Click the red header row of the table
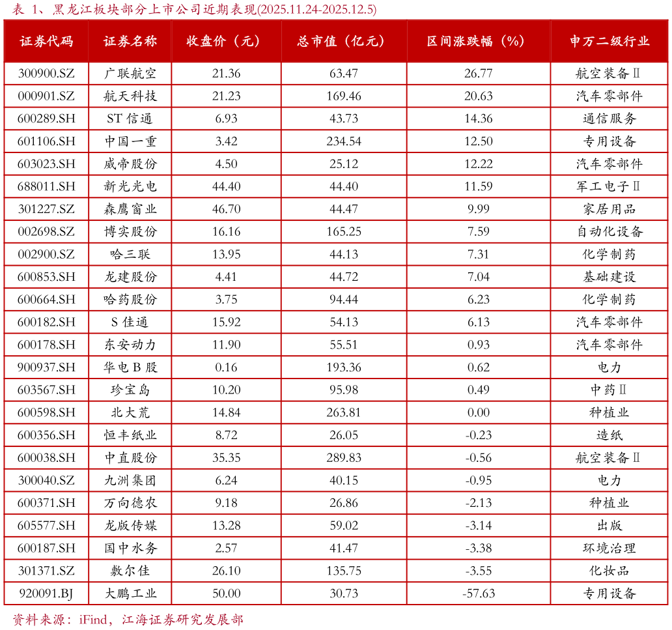This screenshot has width=672, height=630. click(336, 41)
